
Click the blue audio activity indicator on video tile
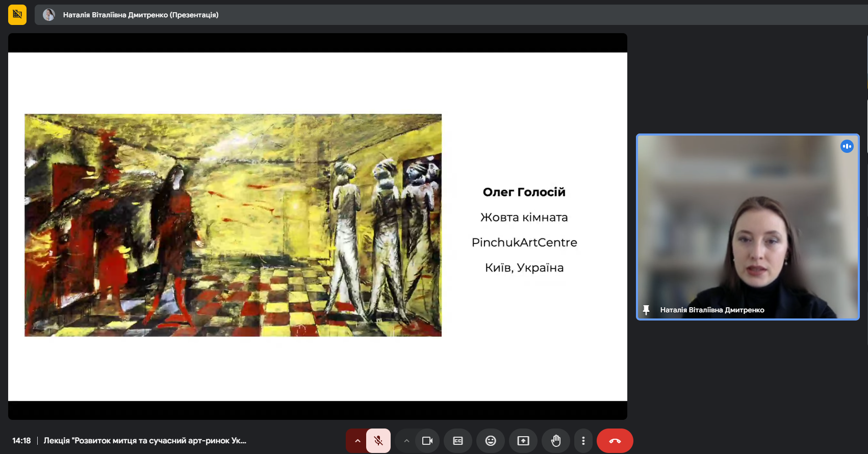[x=847, y=146]
